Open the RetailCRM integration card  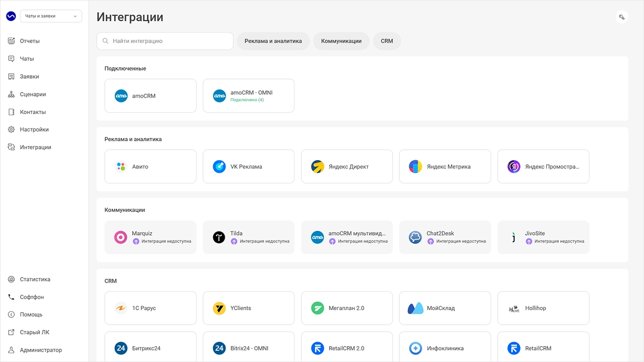click(x=543, y=347)
